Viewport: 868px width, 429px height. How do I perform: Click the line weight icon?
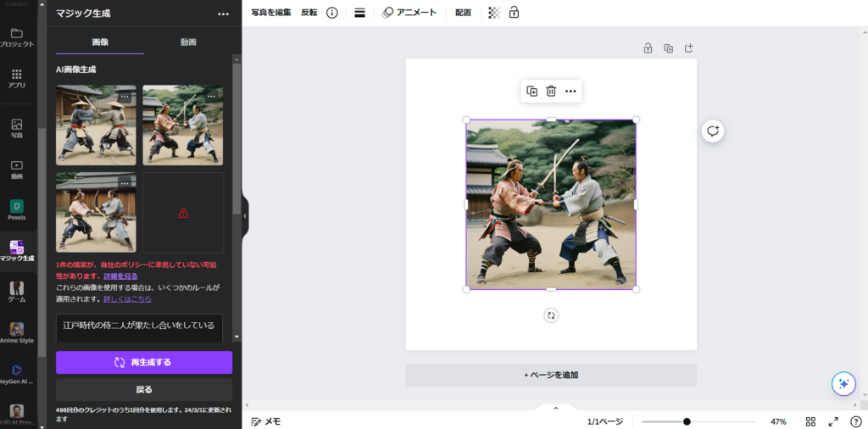click(359, 13)
